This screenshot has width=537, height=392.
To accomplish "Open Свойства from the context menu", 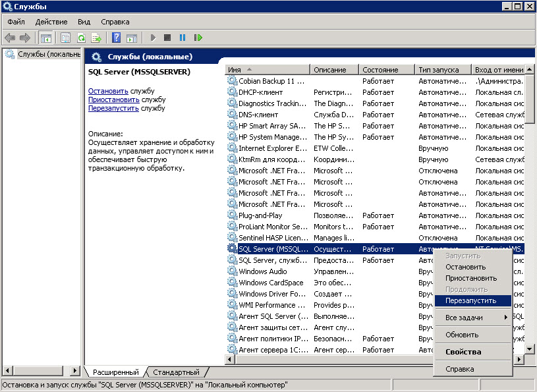I will (473, 352).
